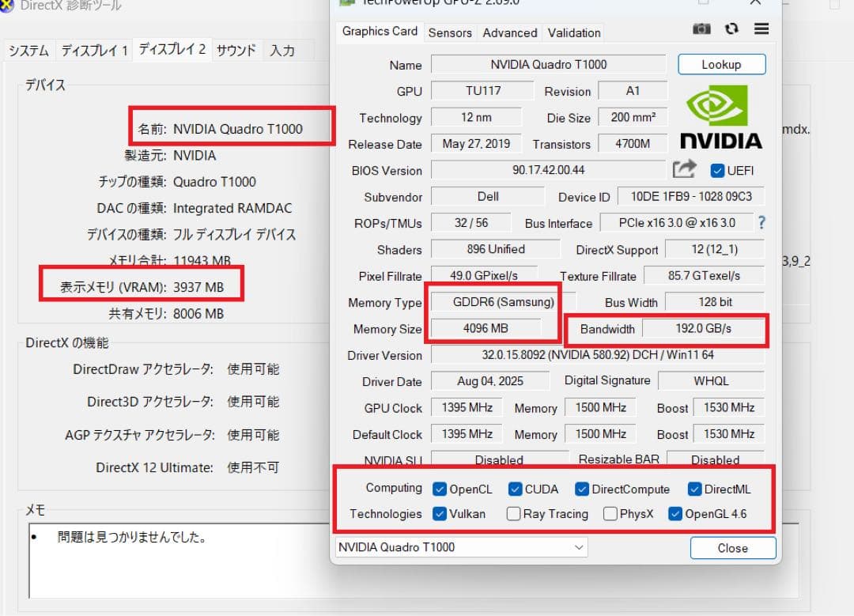Take a screenshot with GPU-Z camera icon
The image size is (854, 616).
pyautogui.click(x=701, y=29)
